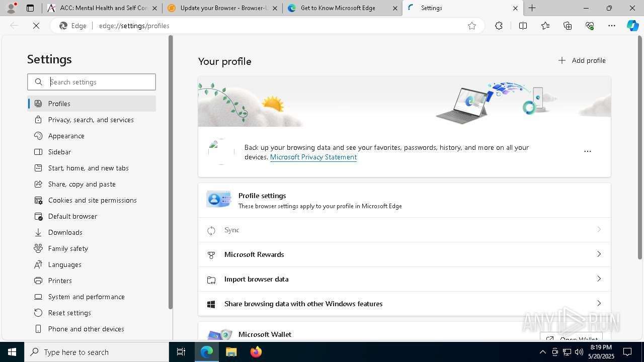Select Profiles in settings sidebar
Screen dimensions: 644x362
tap(92, 104)
